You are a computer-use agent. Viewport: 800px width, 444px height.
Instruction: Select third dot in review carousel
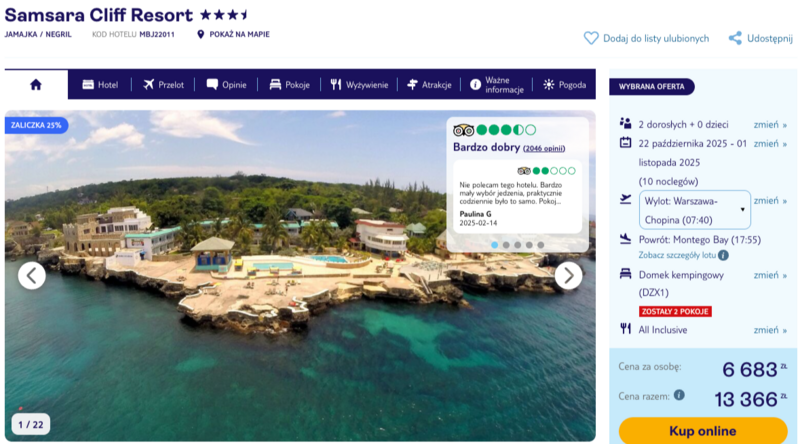517,245
